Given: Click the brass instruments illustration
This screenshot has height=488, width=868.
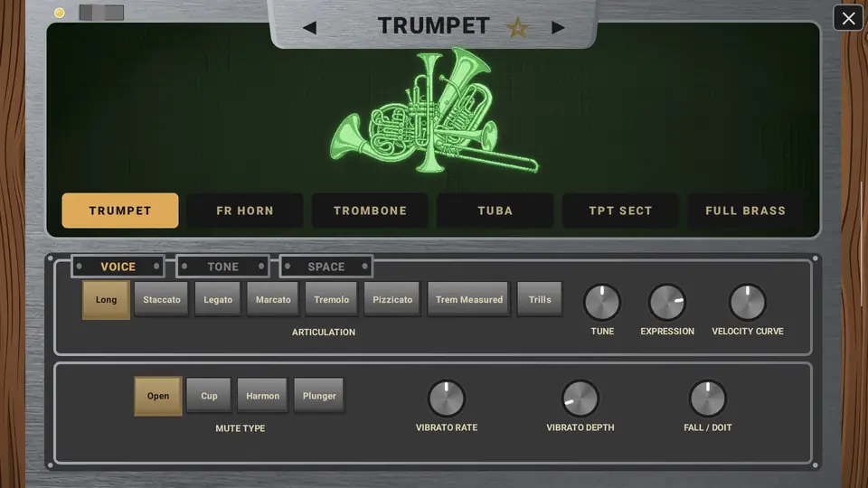Looking at the screenshot, I should tap(433, 111).
